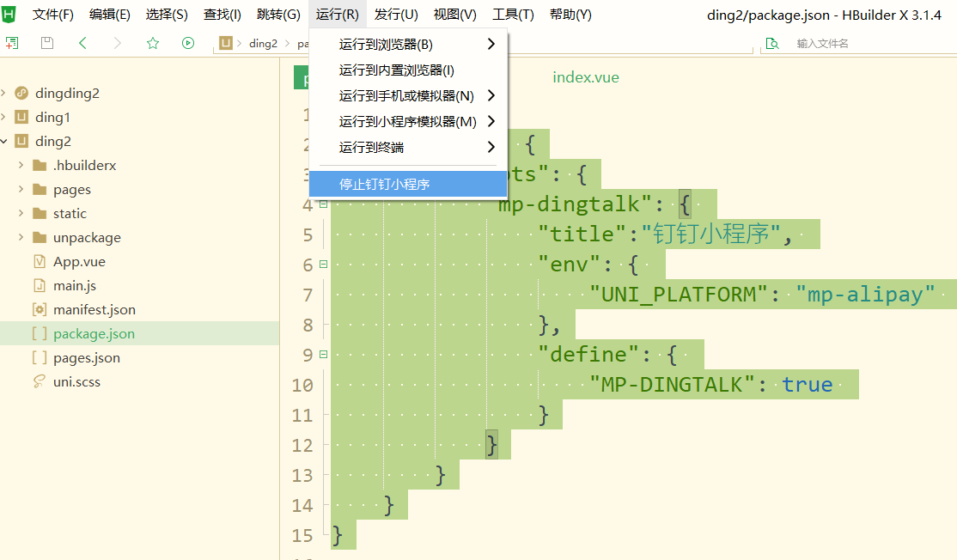Image resolution: width=957 pixels, height=560 pixels.
Task: Click the save file toolbar icon
Action: (47, 43)
